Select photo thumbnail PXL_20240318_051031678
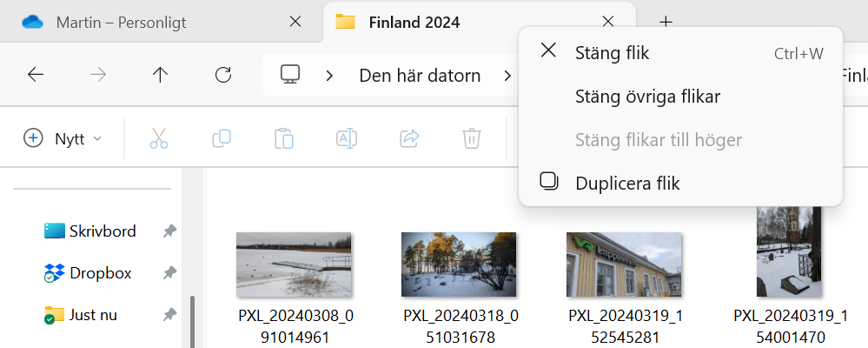Image resolution: width=868 pixels, height=348 pixels. pos(459,264)
